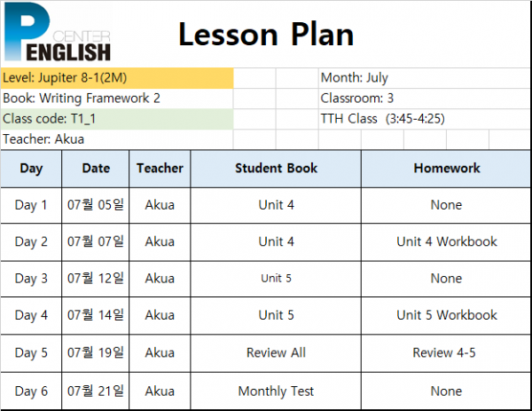Viewport: 532px width, 411px height.
Task: Select the Lesson Plan title
Action: point(266,35)
